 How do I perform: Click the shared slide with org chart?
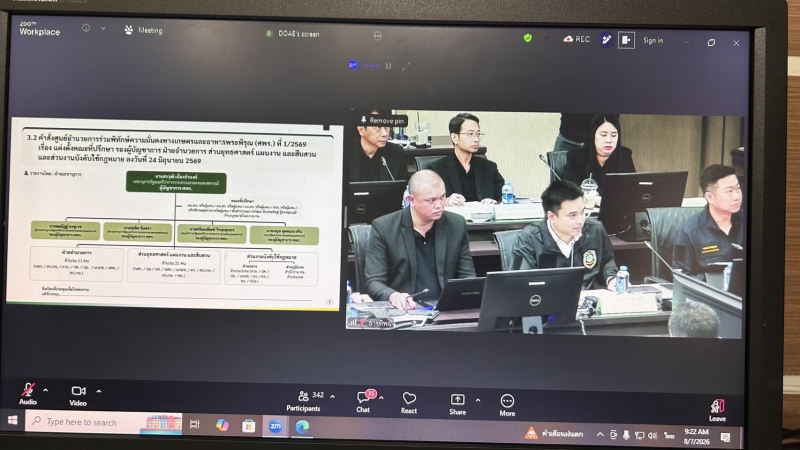click(173, 213)
